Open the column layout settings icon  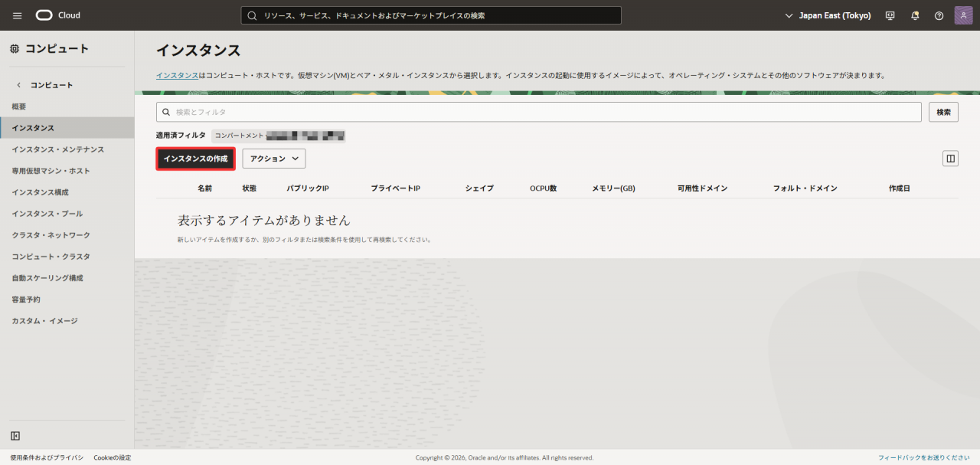(950, 159)
